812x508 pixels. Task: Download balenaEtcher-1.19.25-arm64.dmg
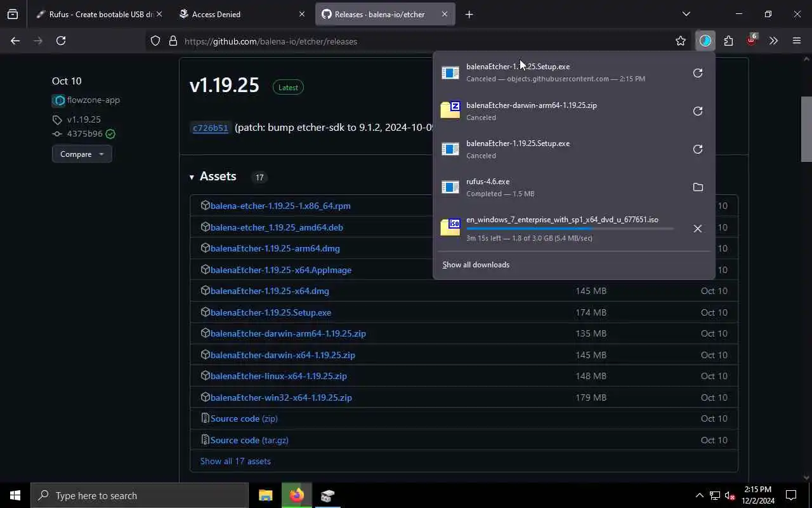click(275, 248)
